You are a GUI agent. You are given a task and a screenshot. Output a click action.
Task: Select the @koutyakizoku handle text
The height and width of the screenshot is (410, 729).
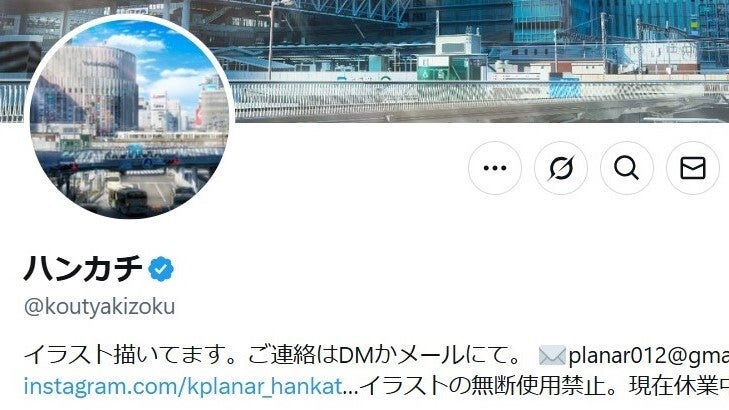pos(99,307)
